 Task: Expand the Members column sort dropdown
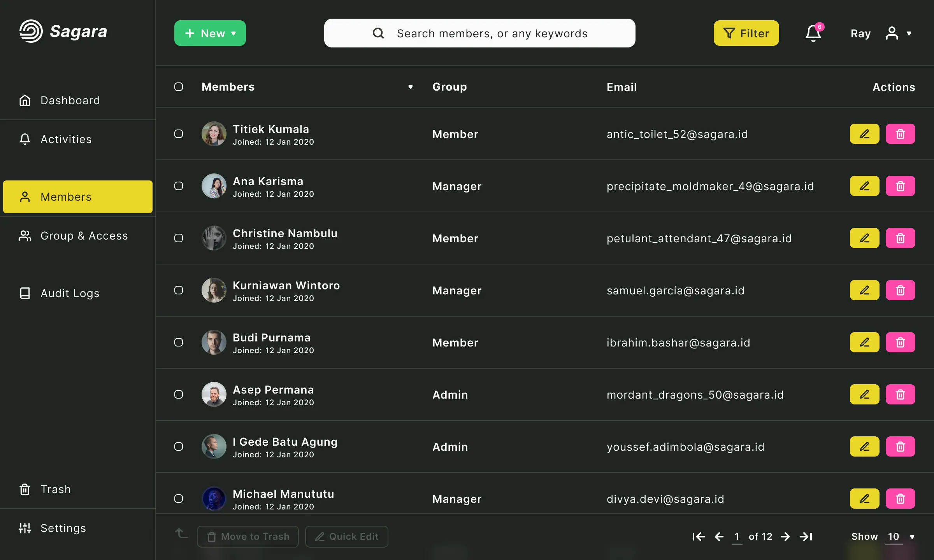point(410,87)
